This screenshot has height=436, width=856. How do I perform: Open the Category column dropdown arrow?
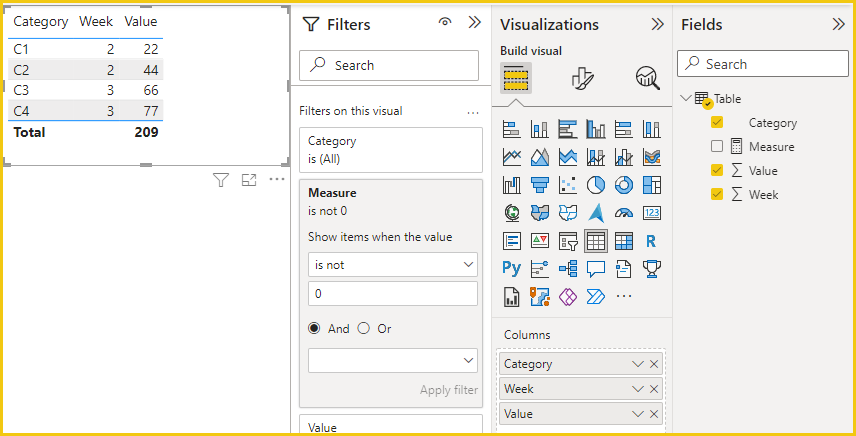tap(638, 364)
